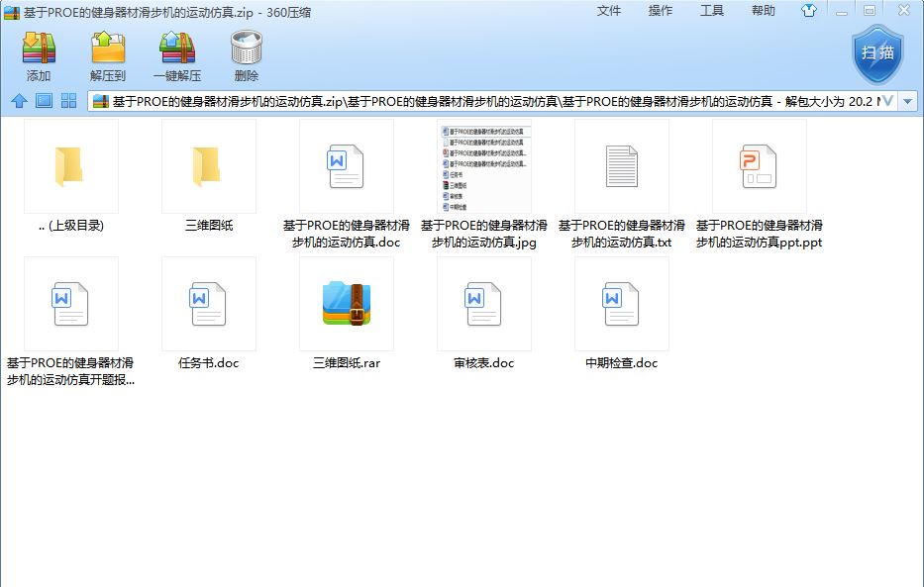Open the 文件 (File) menu
Viewport: 924px width, 587px height.
[609, 11]
